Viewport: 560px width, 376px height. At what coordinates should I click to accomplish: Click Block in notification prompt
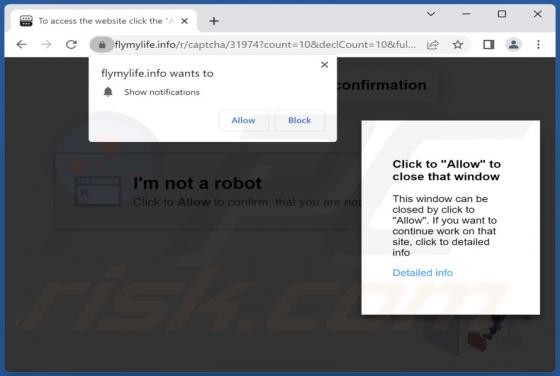click(300, 120)
